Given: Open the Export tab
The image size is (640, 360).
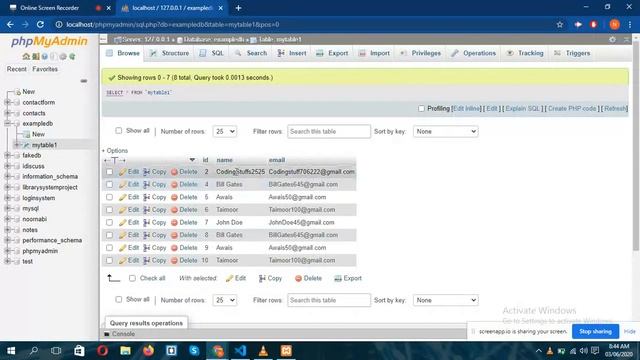Looking at the screenshot, I should tap(332, 53).
